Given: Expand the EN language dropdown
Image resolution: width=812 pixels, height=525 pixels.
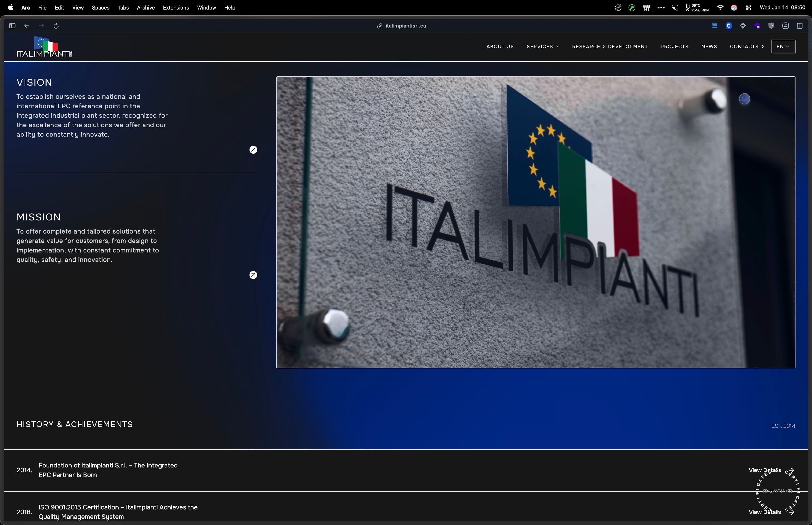Looking at the screenshot, I should 783,46.
